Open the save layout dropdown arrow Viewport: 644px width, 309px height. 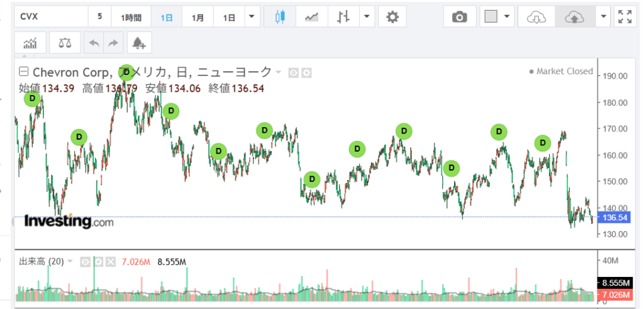[603, 17]
